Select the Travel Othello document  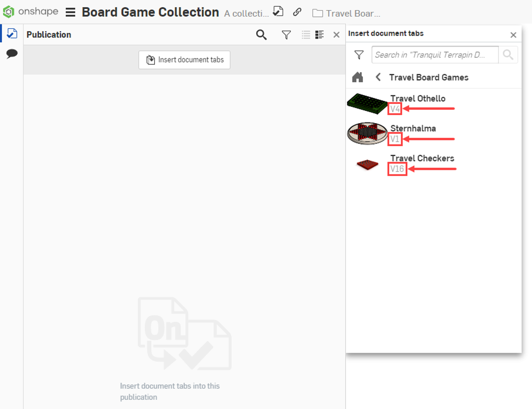click(x=418, y=98)
